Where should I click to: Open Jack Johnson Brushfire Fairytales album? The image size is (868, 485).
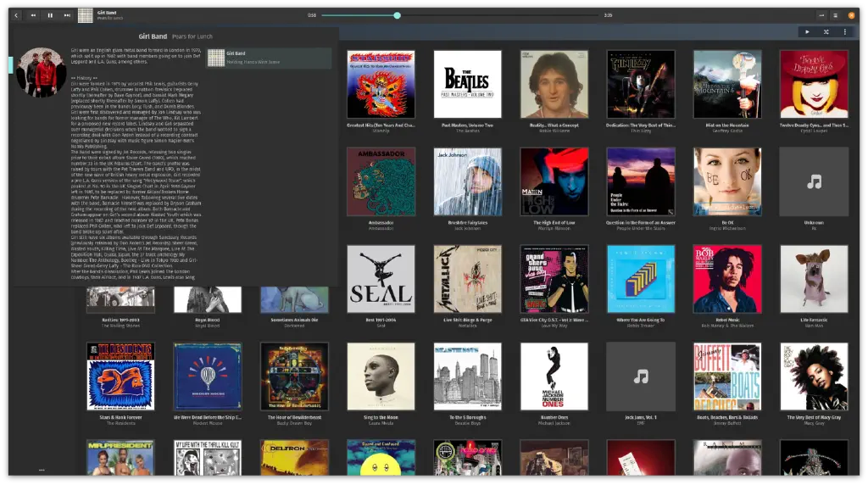(467, 181)
